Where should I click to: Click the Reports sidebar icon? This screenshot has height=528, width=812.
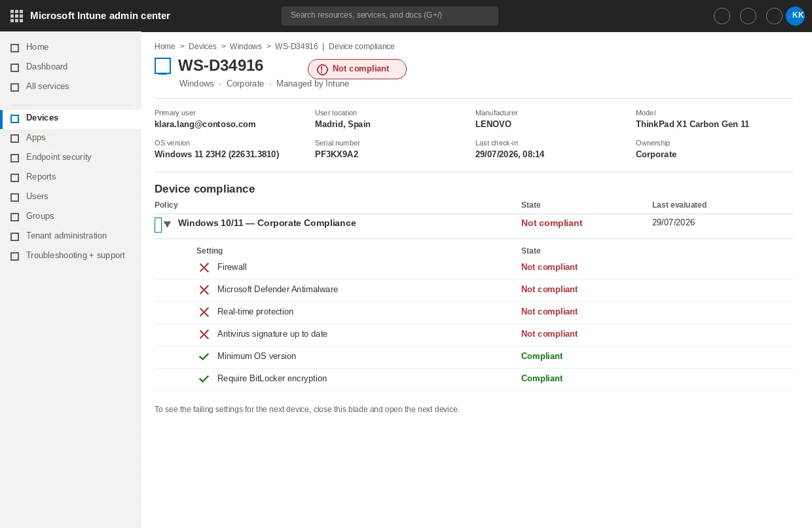coord(14,178)
